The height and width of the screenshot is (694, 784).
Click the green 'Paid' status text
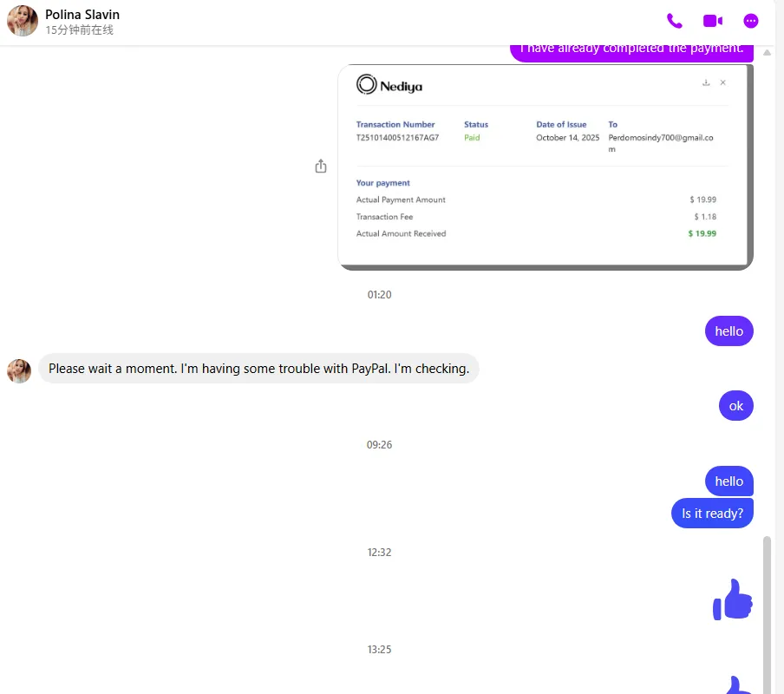coord(472,138)
